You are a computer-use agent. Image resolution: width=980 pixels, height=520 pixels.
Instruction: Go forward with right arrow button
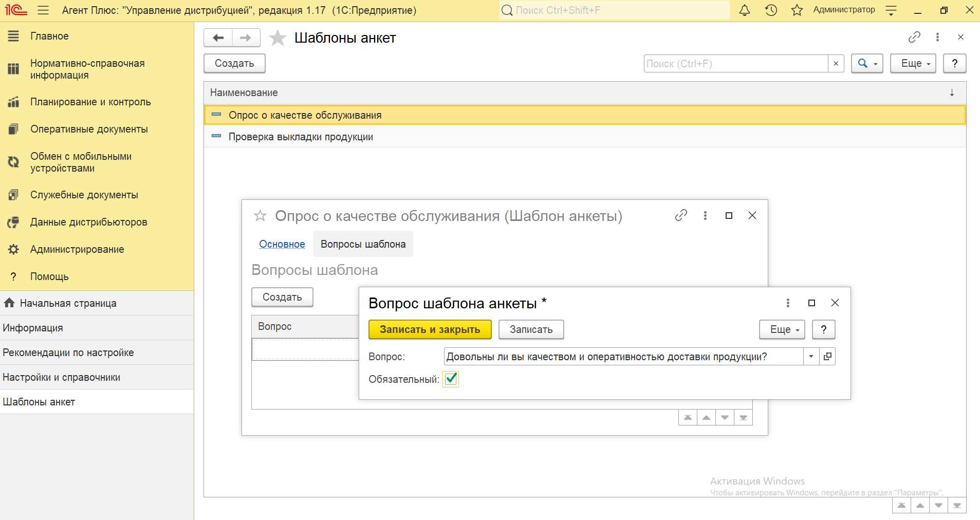pyautogui.click(x=246, y=38)
